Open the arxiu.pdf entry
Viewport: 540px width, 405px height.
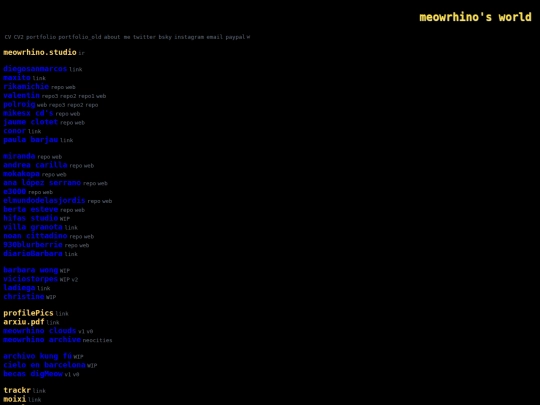tap(24, 322)
